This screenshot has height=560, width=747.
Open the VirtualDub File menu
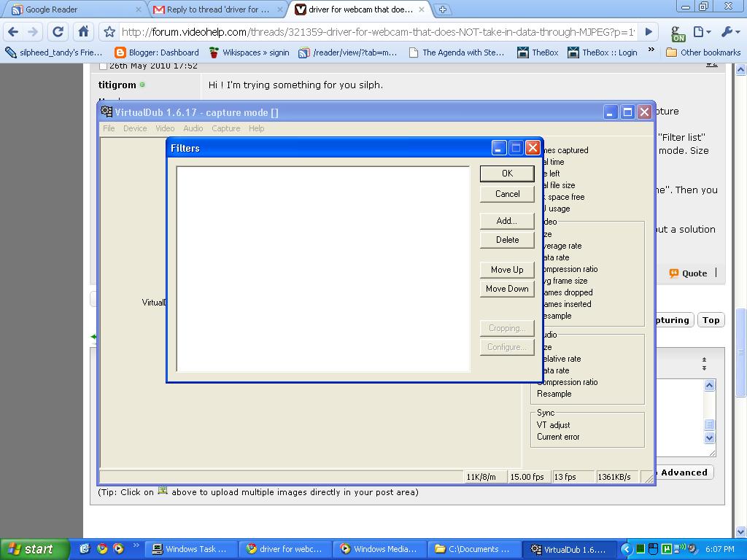tap(109, 128)
